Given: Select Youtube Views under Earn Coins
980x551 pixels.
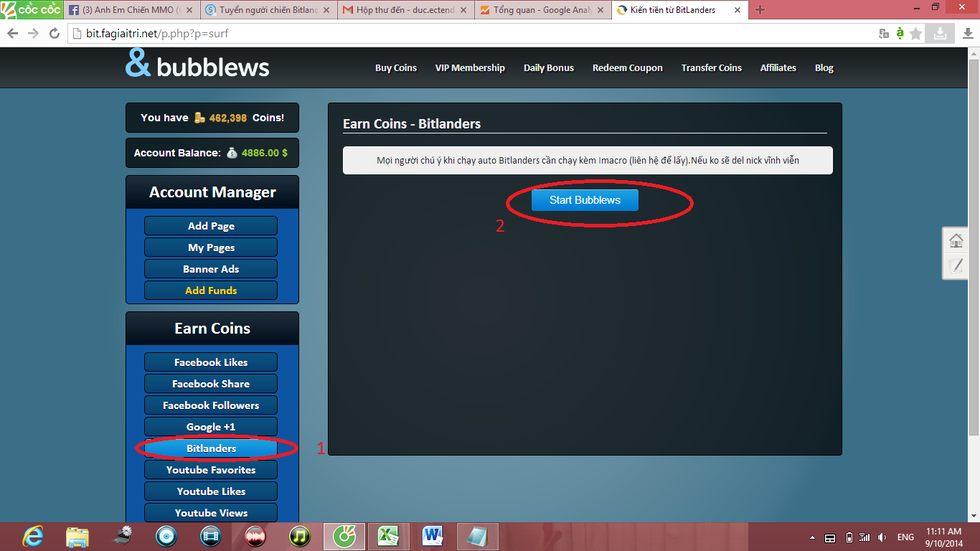Looking at the screenshot, I should [x=211, y=513].
